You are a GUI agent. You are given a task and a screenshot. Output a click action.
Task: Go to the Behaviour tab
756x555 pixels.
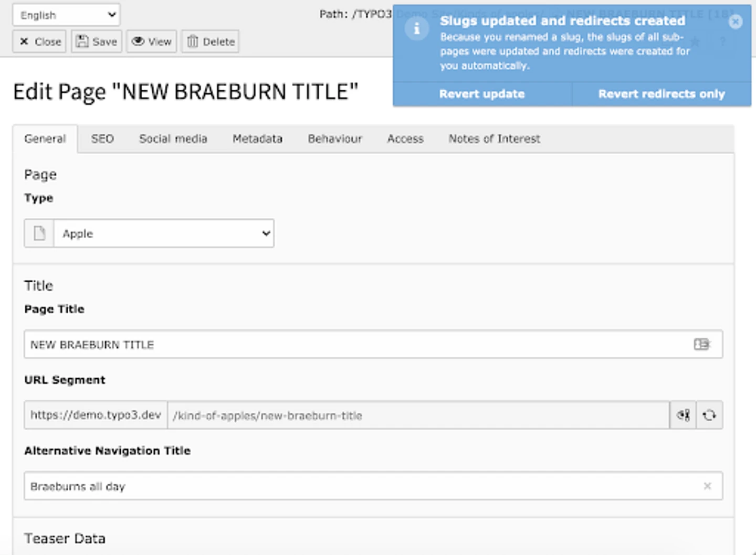(334, 139)
